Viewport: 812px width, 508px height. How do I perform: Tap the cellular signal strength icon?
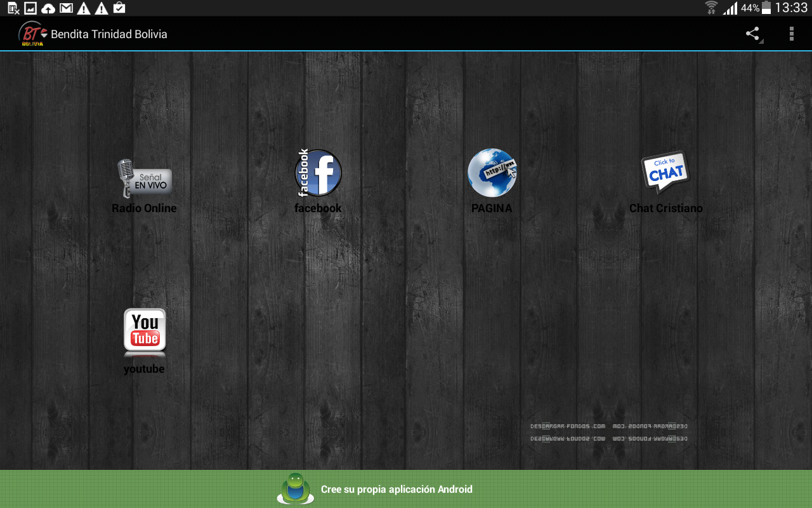pyautogui.click(x=730, y=8)
